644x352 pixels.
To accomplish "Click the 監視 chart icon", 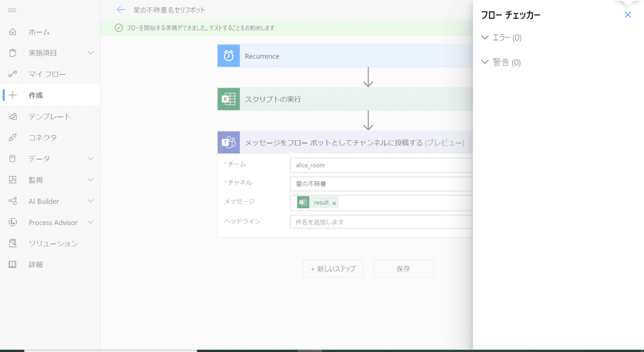I will pos(13,180).
